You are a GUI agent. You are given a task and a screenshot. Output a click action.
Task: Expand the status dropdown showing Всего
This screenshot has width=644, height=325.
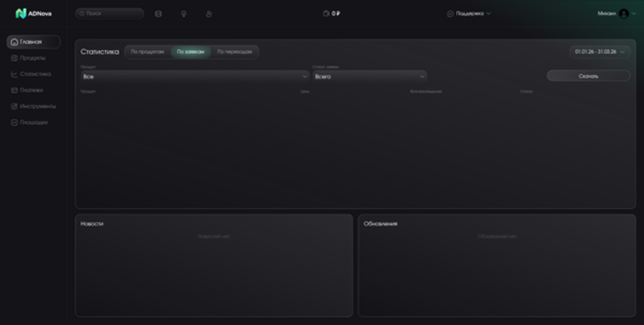370,76
